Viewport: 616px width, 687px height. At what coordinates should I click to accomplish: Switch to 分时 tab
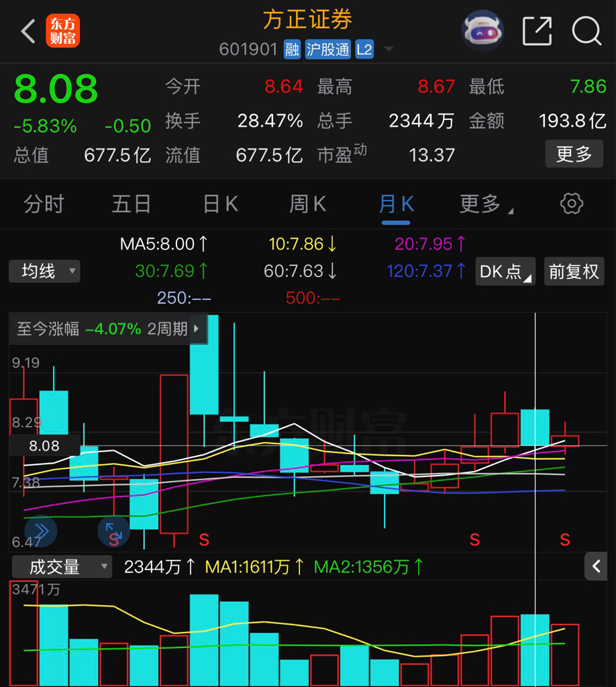pyautogui.click(x=44, y=204)
